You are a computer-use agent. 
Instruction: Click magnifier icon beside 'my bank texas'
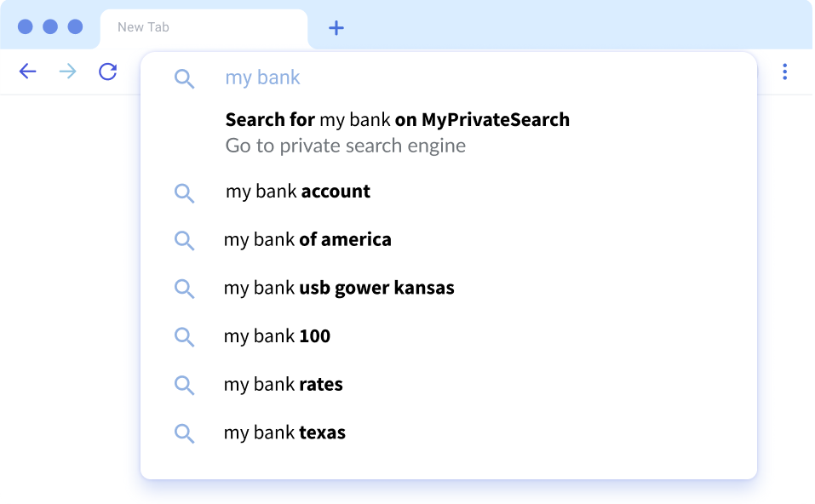coord(184,433)
